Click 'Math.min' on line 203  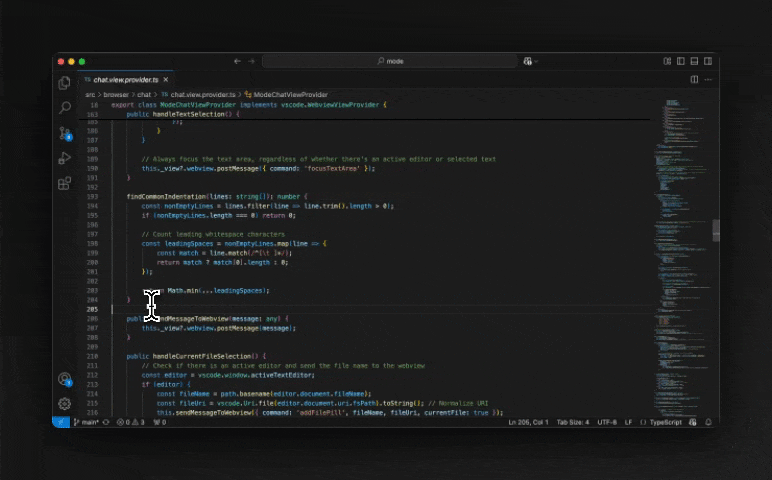(x=182, y=290)
